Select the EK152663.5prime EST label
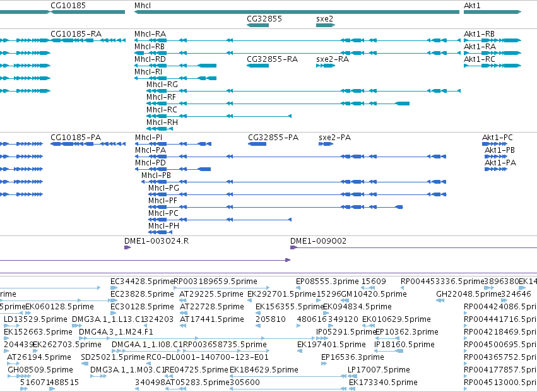This screenshot has width=537, height=392. click(x=38, y=332)
